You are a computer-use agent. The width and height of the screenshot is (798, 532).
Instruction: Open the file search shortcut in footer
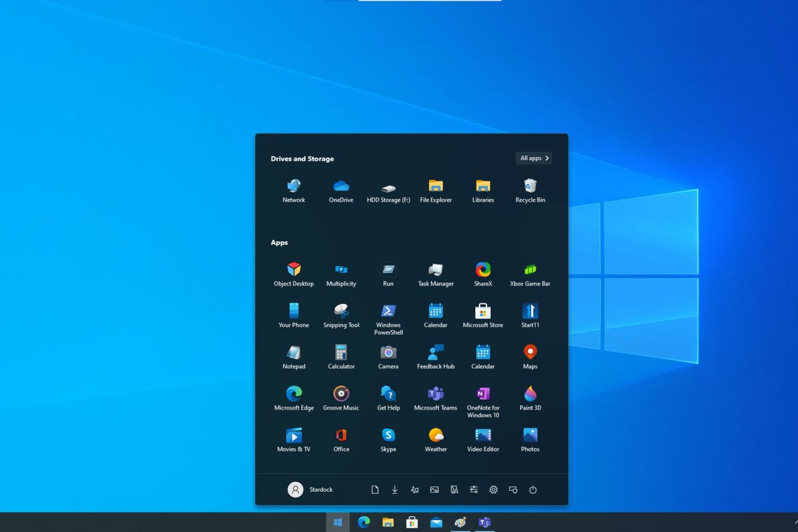[454, 489]
